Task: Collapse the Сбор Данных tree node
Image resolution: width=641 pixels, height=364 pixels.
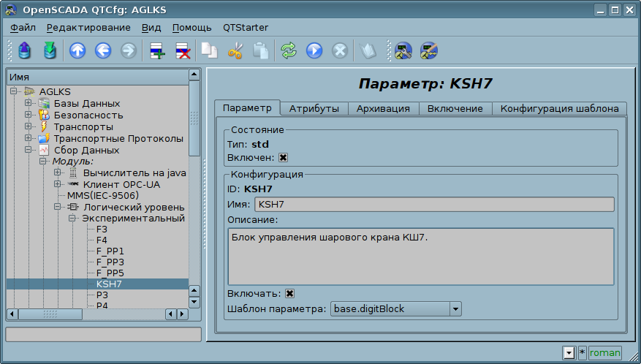Action: click(29, 150)
